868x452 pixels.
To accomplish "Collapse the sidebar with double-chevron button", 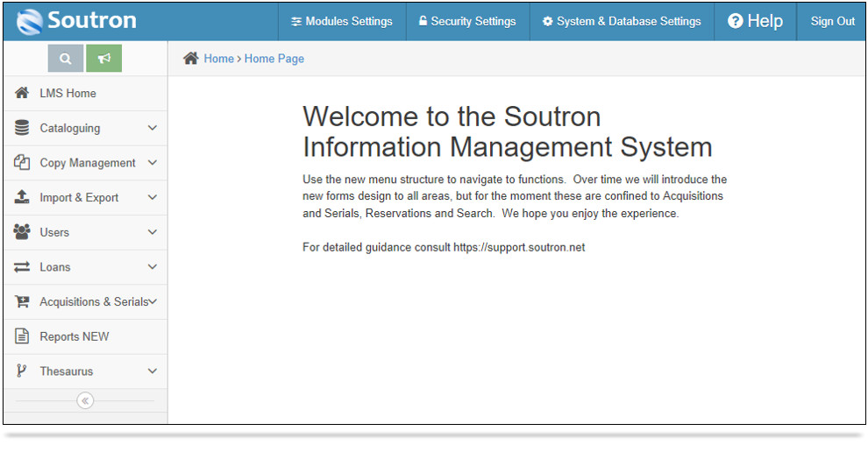I will pyautogui.click(x=85, y=400).
